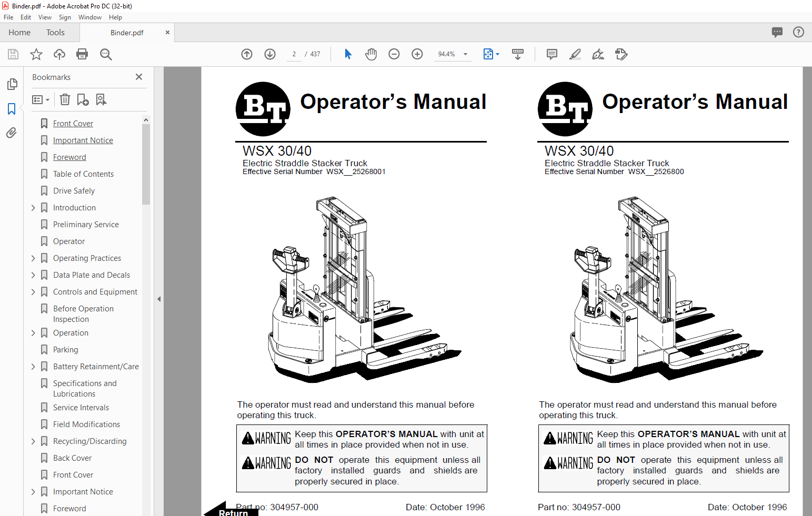Select Preliminary Service bookmark
Image resolution: width=812 pixels, height=516 pixels.
click(x=86, y=225)
